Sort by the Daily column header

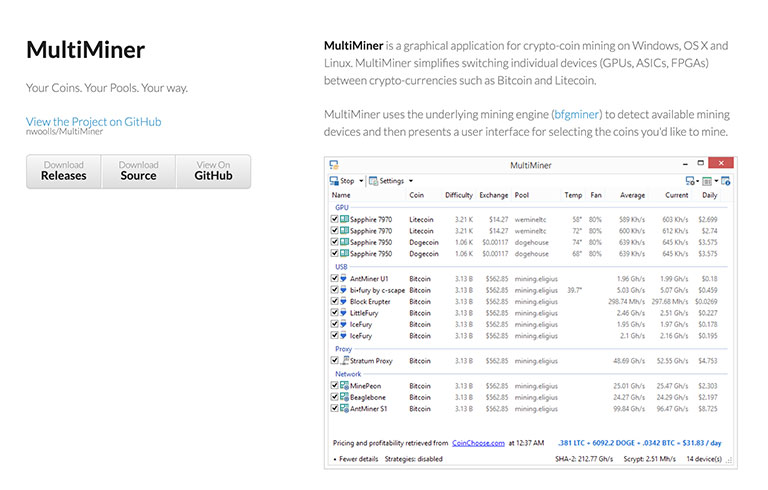[709, 195]
